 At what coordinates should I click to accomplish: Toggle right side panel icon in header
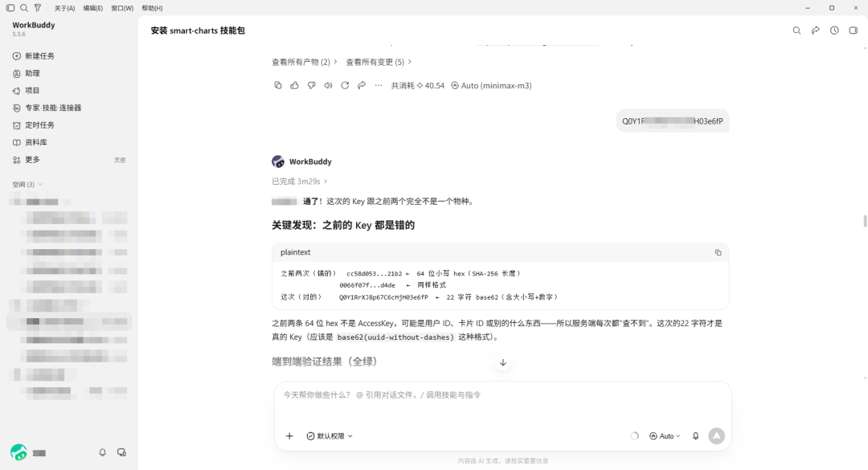853,31
